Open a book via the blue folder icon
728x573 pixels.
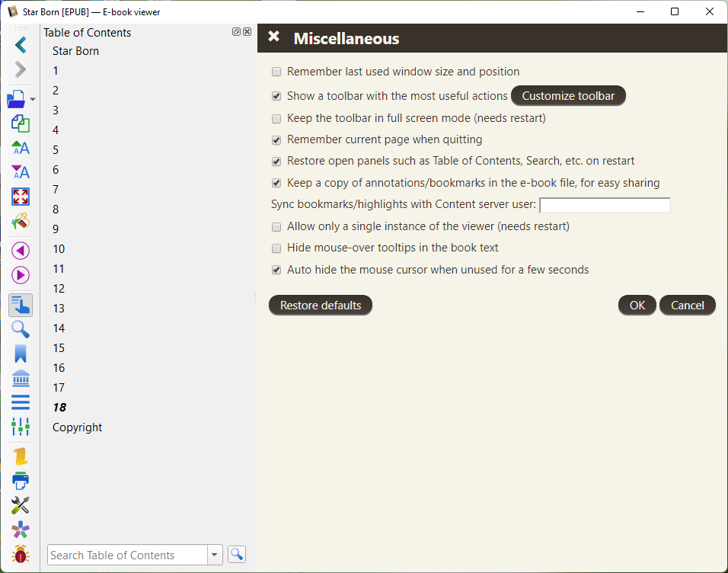click(17, 99)
